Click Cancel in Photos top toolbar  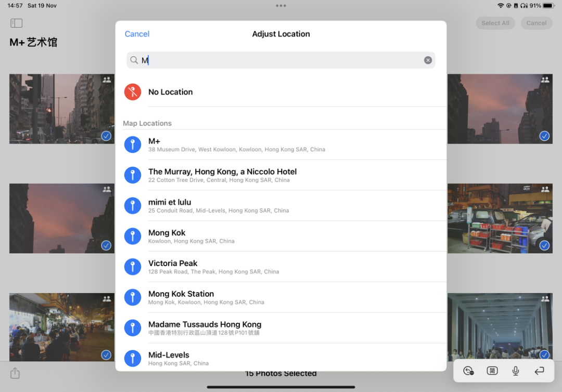(536, 23)
